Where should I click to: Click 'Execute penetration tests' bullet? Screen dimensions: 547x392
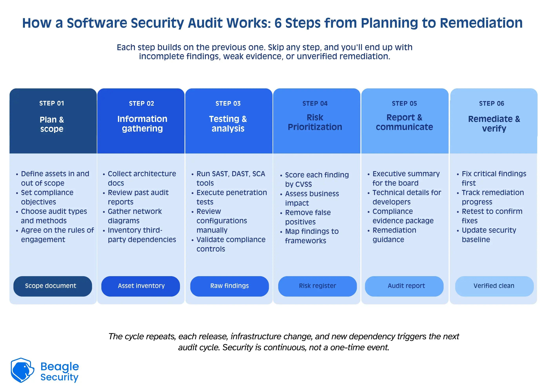[x=232, y=197]
